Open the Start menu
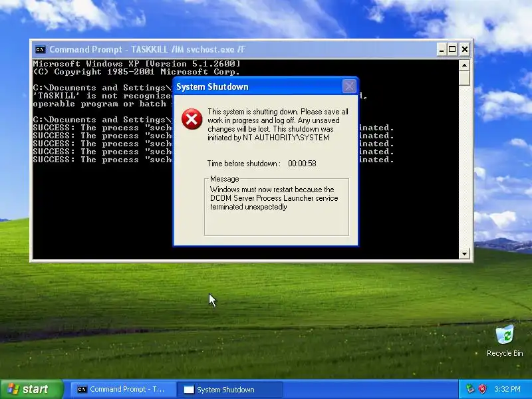This screenshot has width=532, height=399. point(32,389)
